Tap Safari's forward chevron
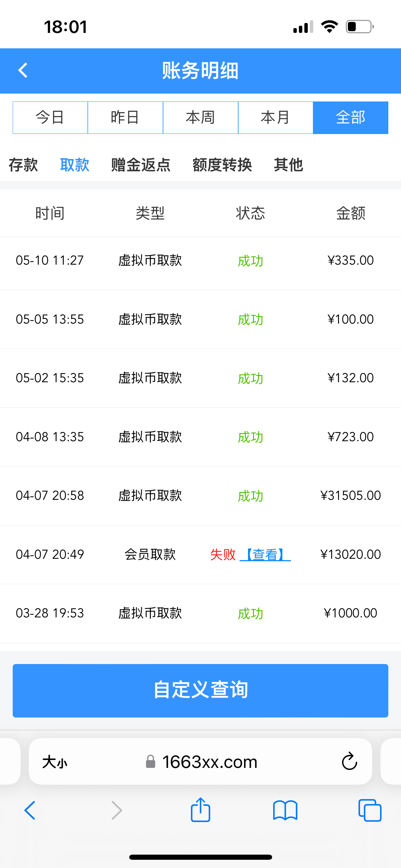 click(x=117, y=810)
